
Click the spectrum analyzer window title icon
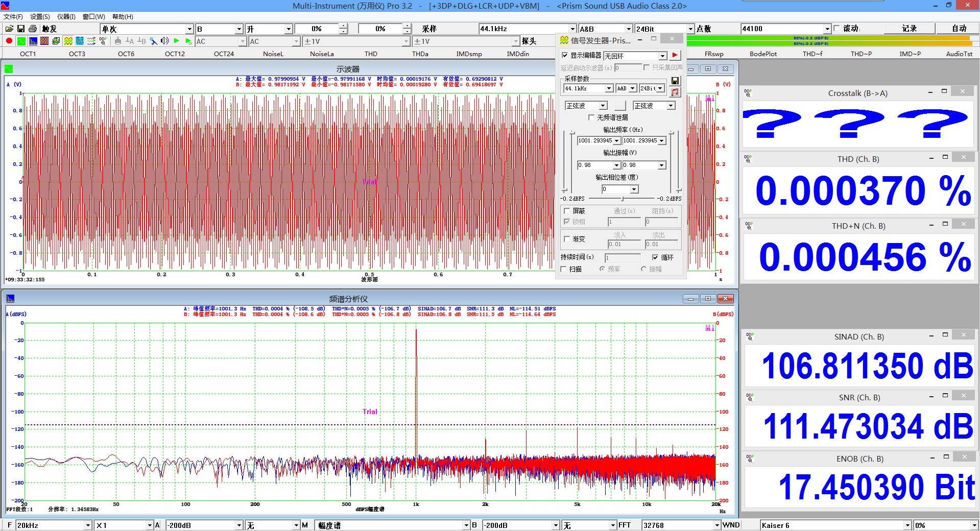(10, 299)
